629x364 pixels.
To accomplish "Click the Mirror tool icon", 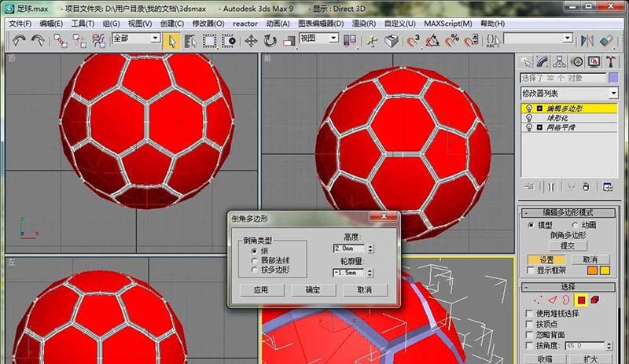I will click(x=587, y=41).
